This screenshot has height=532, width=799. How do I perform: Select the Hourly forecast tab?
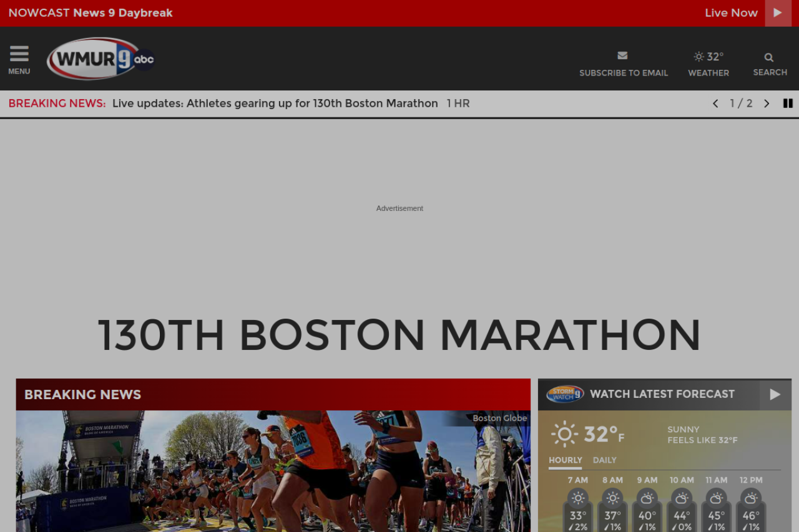tap(565, 460)
